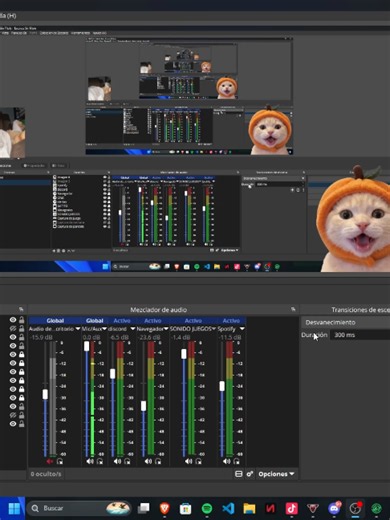Show the hidden second source via its eye icon
The image size is (390, 520).
coord(13,328)
